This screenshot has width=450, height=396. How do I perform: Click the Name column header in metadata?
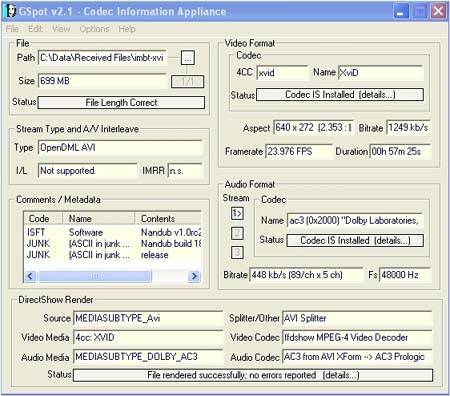point(99,219)
